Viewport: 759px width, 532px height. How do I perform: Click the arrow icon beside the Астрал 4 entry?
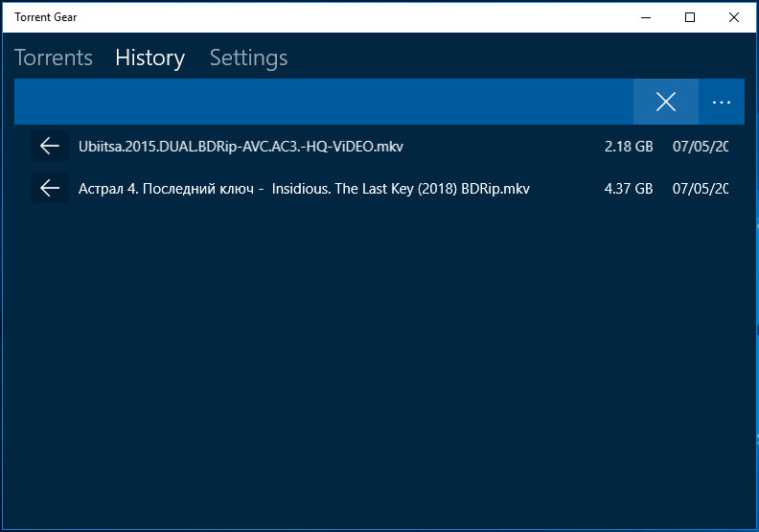click(x=50, y=189)
